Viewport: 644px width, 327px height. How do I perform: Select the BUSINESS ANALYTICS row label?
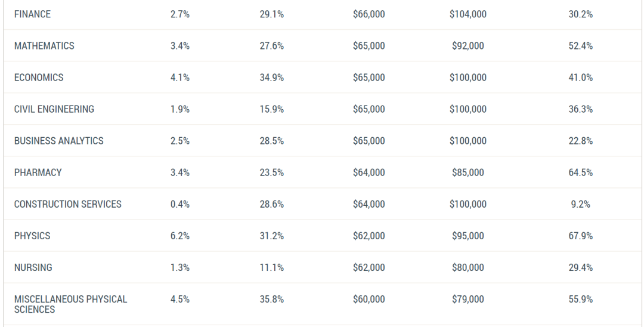pyautogui.click(x=58, y=141)
